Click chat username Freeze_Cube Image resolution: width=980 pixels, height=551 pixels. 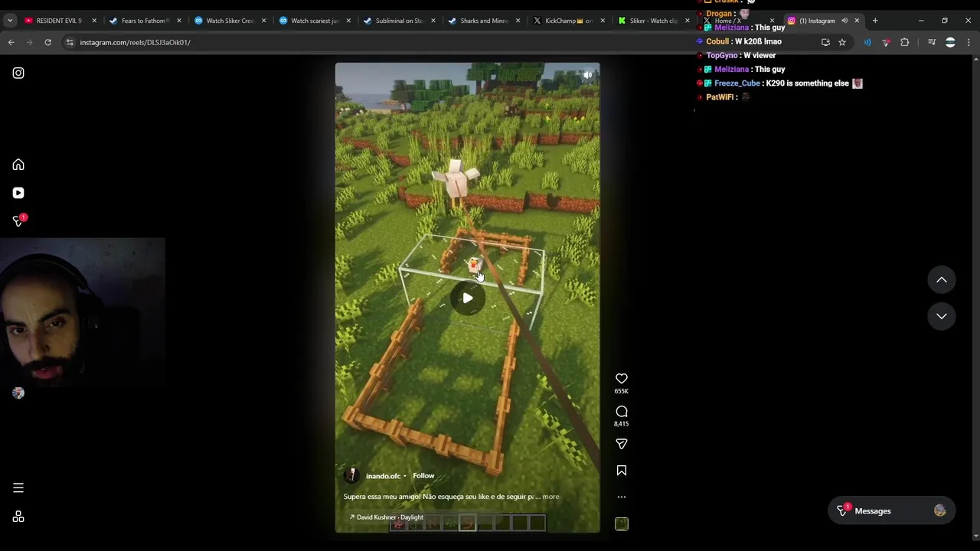[737, 83]
